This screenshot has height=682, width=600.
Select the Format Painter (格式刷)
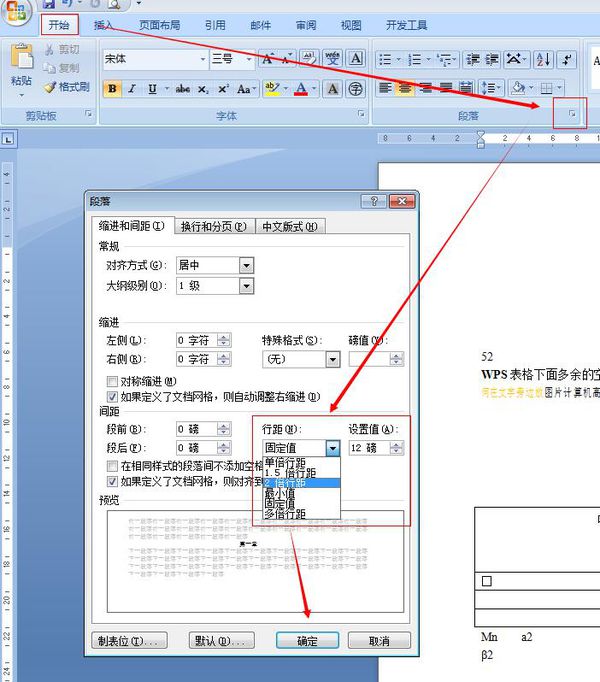(x=67, y=87)
